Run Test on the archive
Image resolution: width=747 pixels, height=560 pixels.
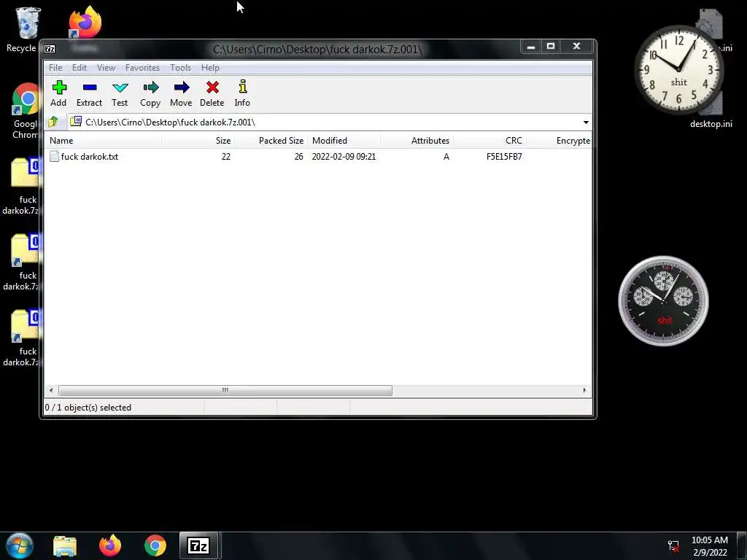click(120, 93)
